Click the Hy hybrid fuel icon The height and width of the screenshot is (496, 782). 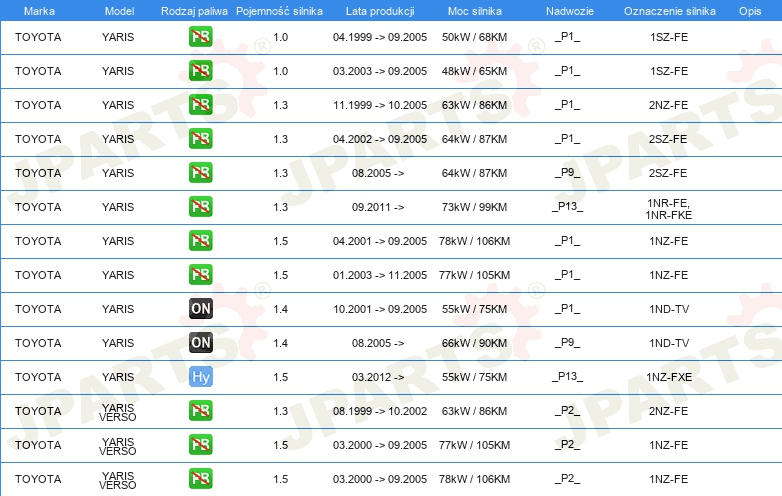pyautogui.click(x=200, y=376)
